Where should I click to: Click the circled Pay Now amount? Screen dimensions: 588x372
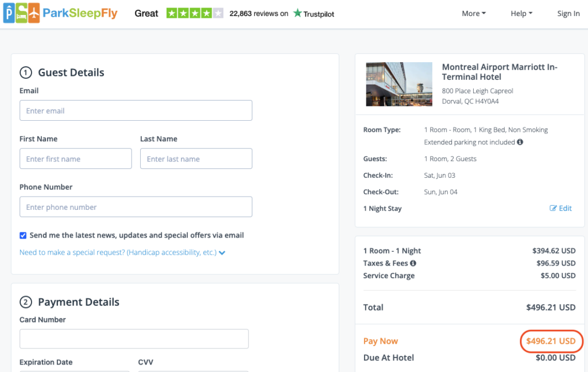point(551,341)
